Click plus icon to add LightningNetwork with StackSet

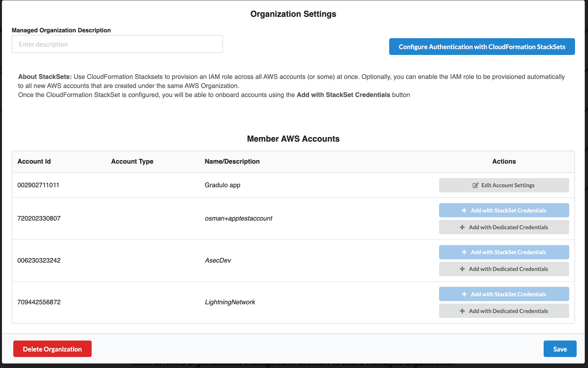464,294
